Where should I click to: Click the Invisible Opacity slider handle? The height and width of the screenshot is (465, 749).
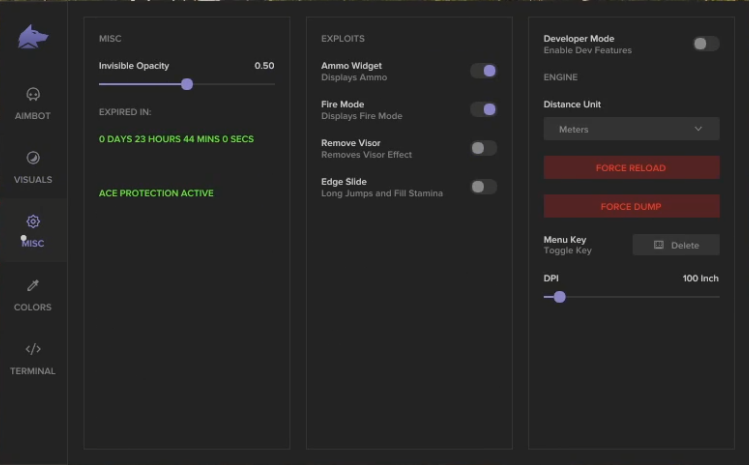click(x=187, y=84)
